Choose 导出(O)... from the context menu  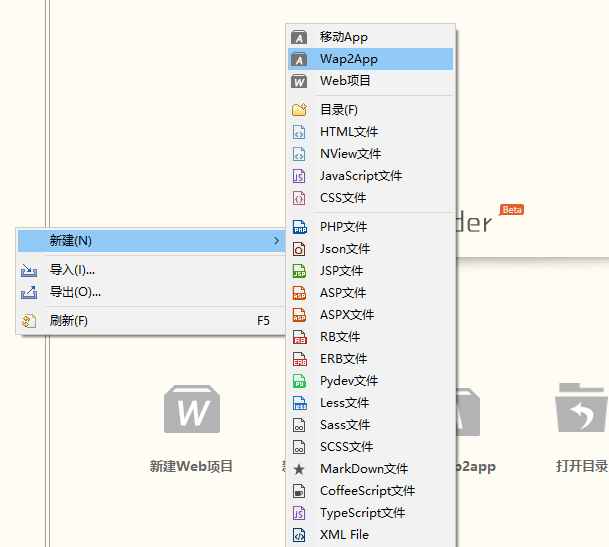coord(151,292)
